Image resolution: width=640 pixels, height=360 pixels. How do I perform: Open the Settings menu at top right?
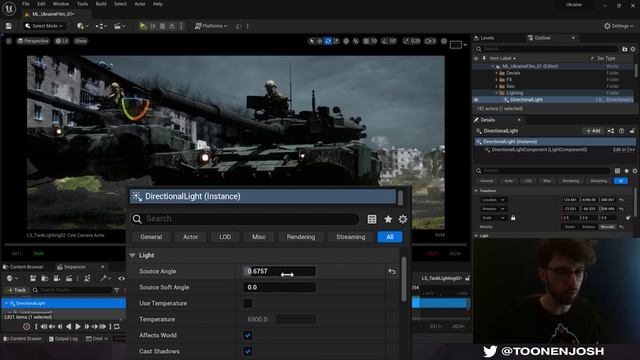[618, 26]
